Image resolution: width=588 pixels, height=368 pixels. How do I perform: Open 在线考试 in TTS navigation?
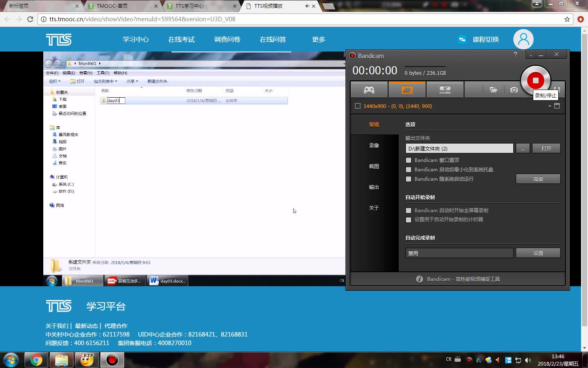(182, 40)
